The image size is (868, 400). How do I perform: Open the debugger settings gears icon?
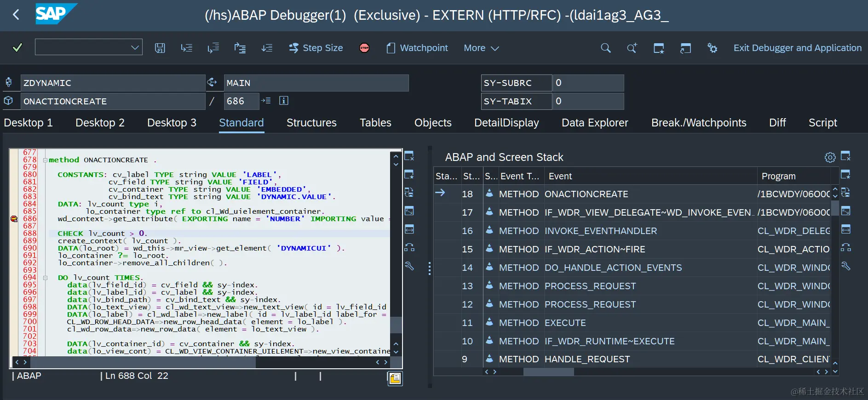pyautogui.click(x=712, y=48)
